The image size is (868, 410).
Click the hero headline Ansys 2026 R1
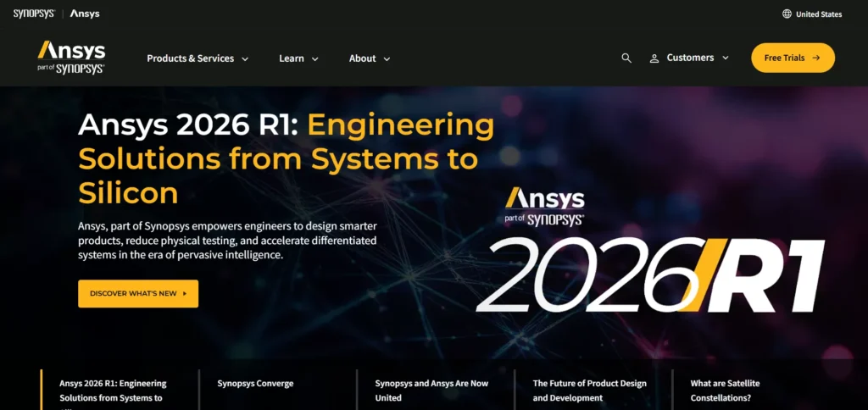pos(287,159)
